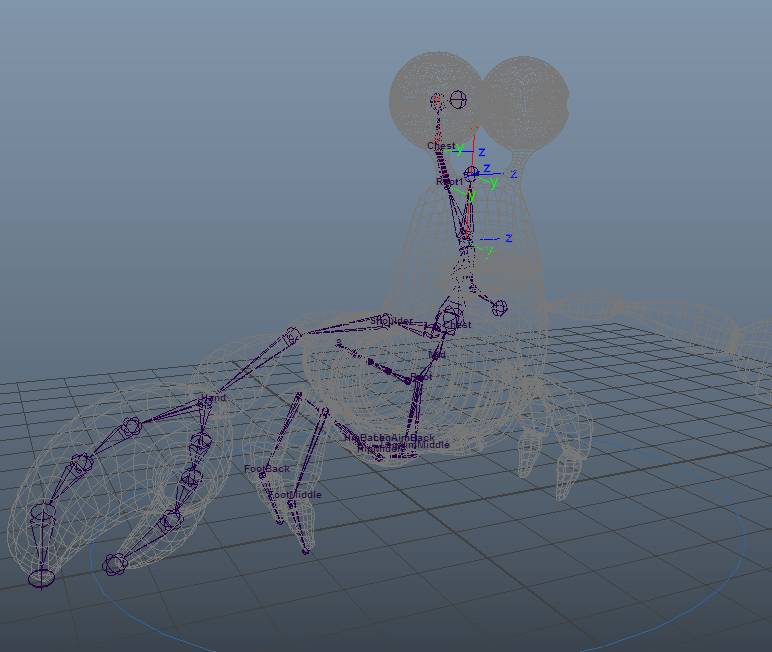The width and height of the screenshot is (772, 652).
Task: Select the dotted head joint inside left eyeball
Action: click(437, 102)
